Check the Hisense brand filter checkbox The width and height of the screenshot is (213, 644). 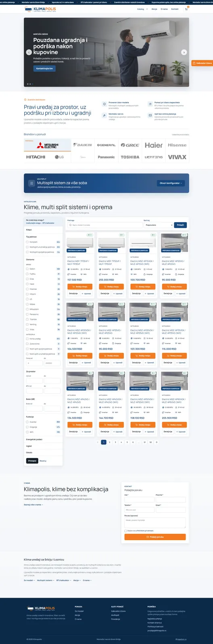[x=27, y=289]
